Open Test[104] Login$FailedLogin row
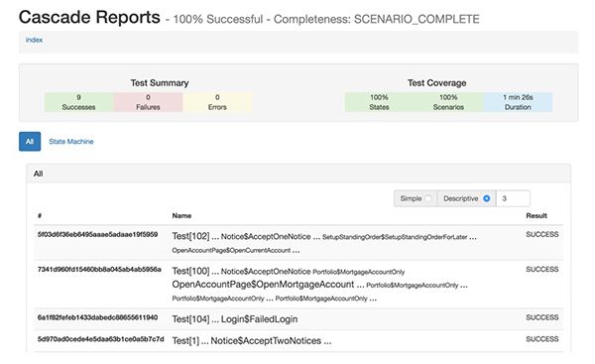This screenshot has width=595, height=364. pos(298,319)
